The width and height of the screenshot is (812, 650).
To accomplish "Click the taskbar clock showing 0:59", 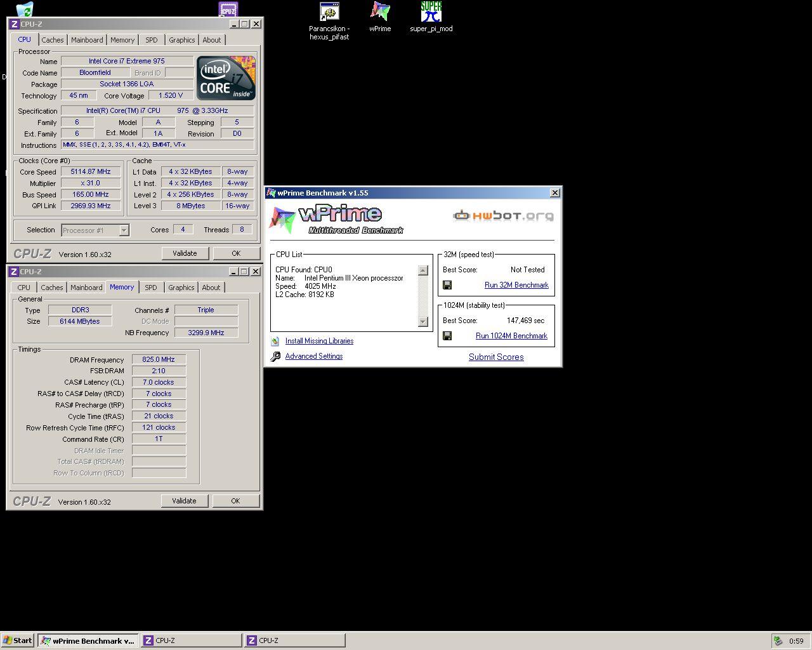I will (x=796, y=641).
